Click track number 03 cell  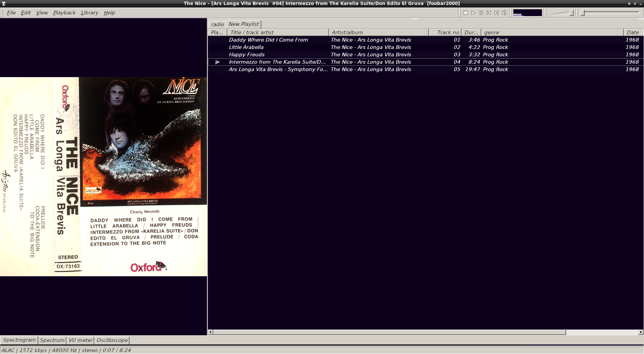(457, 55)
